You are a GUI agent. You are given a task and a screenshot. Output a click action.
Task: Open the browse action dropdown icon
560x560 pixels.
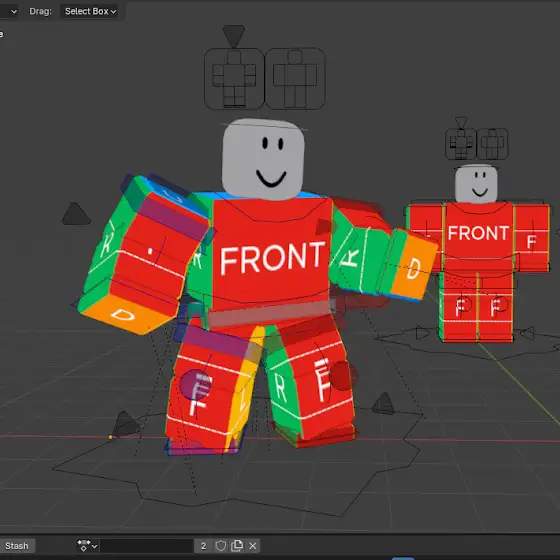[87, 546]
